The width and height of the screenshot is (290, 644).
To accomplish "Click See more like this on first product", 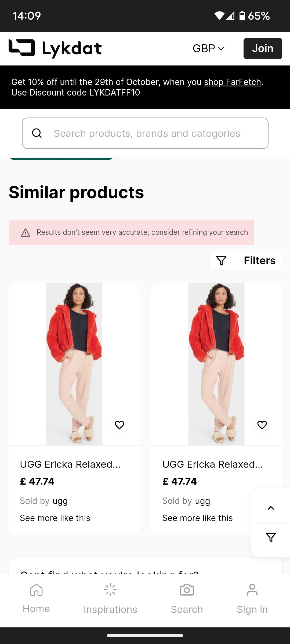I will (x=55, y=518).
